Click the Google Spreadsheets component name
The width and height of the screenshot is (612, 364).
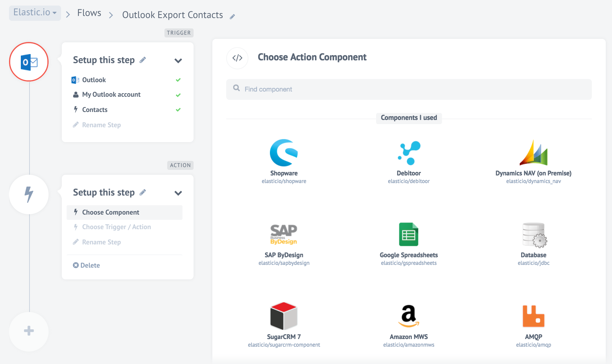[409, 255]
